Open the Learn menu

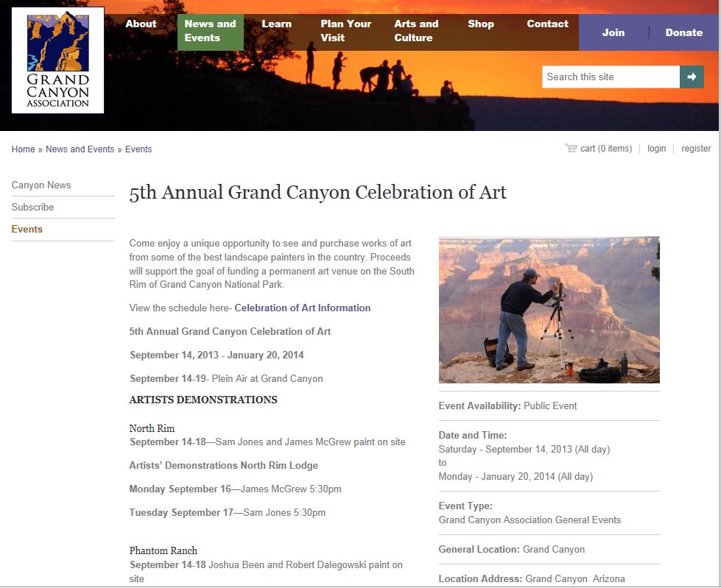click(x=276, y=24)
